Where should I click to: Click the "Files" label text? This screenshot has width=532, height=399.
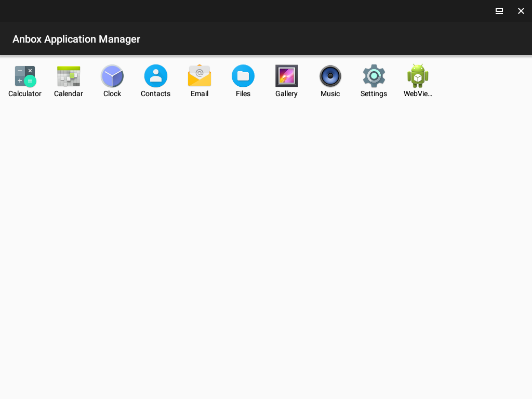243,94
